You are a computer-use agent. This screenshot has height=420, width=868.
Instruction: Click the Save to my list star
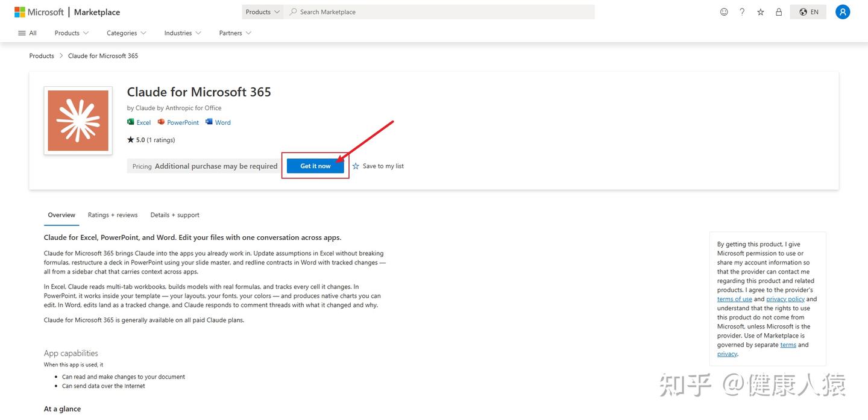coord(356,166)
